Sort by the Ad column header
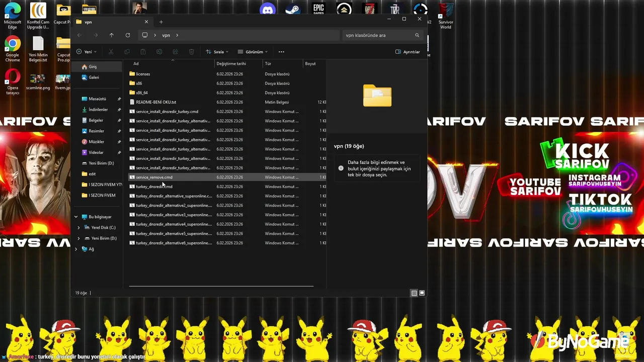Image resolution: width=644 pixels, height=362 pixels. 172,64
